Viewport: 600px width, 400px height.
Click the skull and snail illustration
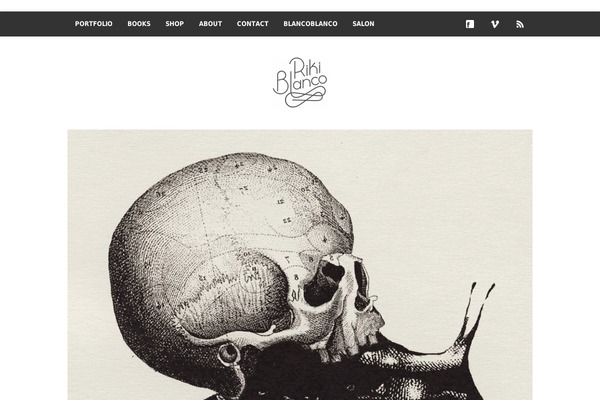point(300,265)
